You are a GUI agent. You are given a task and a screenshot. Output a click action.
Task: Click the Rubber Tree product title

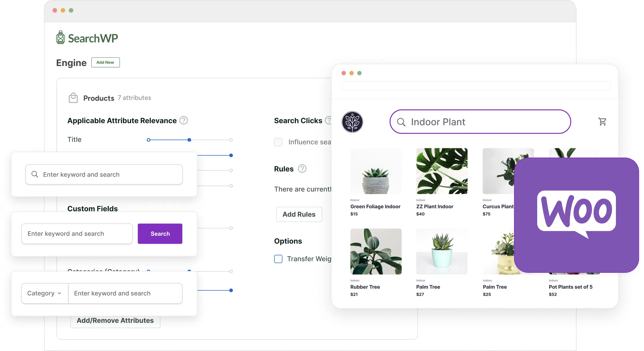click(365, 287)
